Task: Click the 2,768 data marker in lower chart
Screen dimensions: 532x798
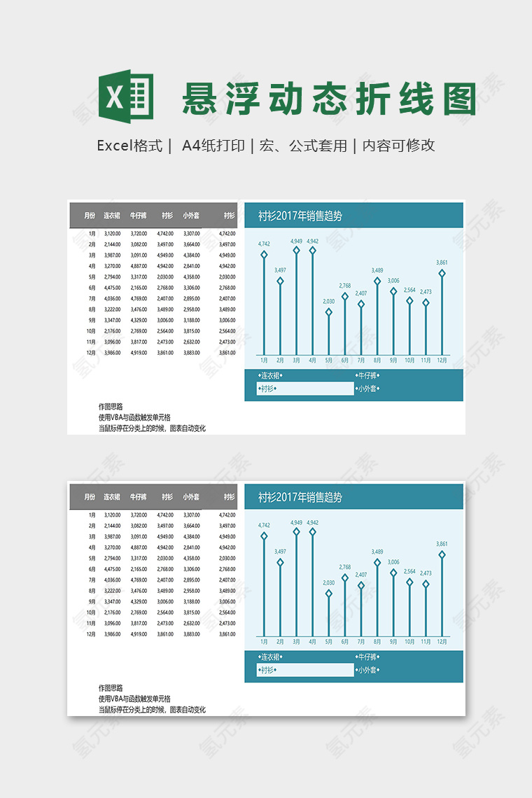Action: coord(344,578)
